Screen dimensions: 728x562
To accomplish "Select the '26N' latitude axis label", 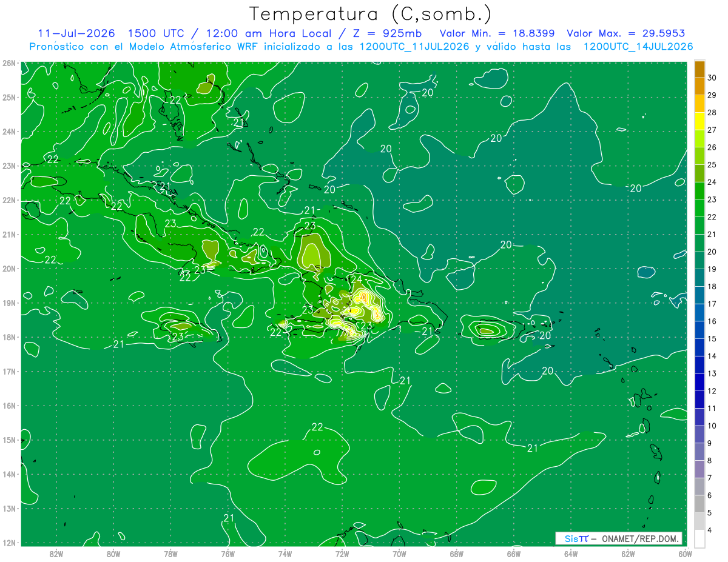I will pos(9,63).
